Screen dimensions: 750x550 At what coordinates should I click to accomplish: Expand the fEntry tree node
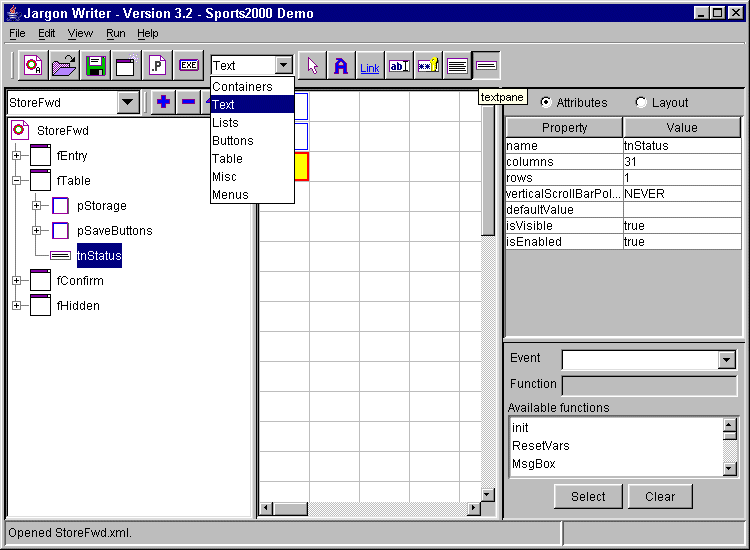16,156
